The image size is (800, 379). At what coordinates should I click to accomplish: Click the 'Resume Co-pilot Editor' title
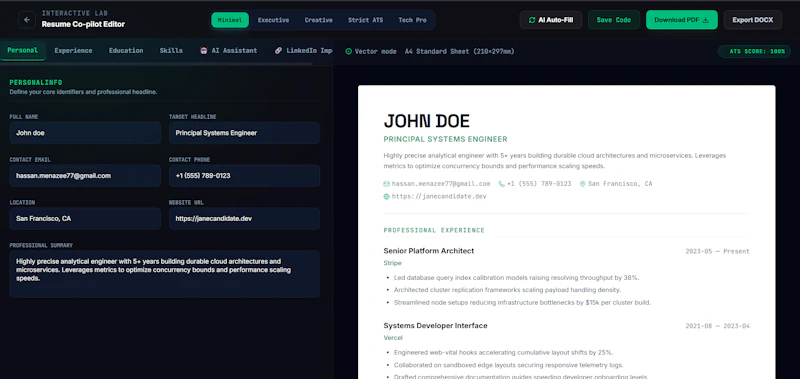(x=83, y=24)
